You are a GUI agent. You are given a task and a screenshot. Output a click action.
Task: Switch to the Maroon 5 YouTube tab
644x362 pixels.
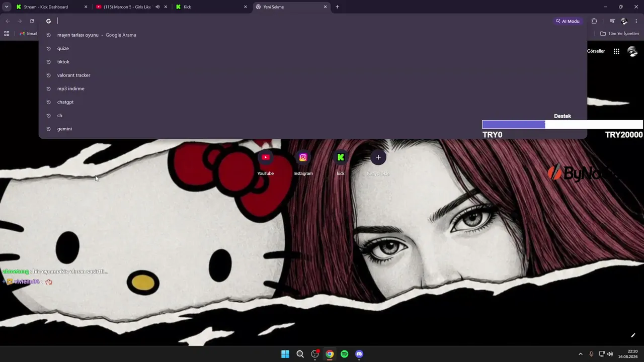pyautogui.click(x=131, y=7)
